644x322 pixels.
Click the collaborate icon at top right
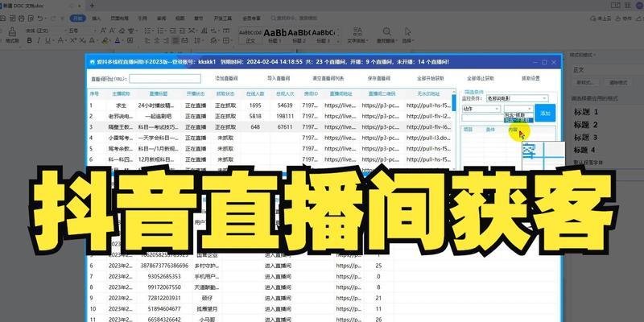click(617, 19)
